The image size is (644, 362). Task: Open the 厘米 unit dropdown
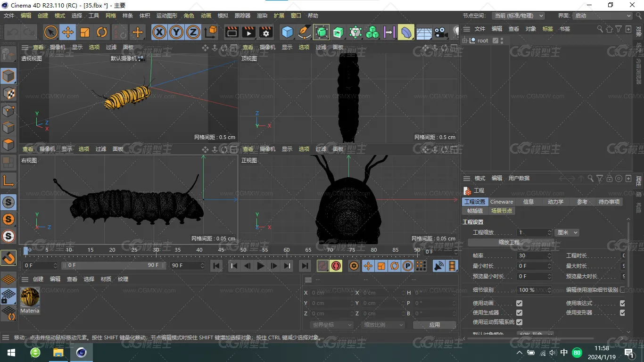[x=567, y=232]
